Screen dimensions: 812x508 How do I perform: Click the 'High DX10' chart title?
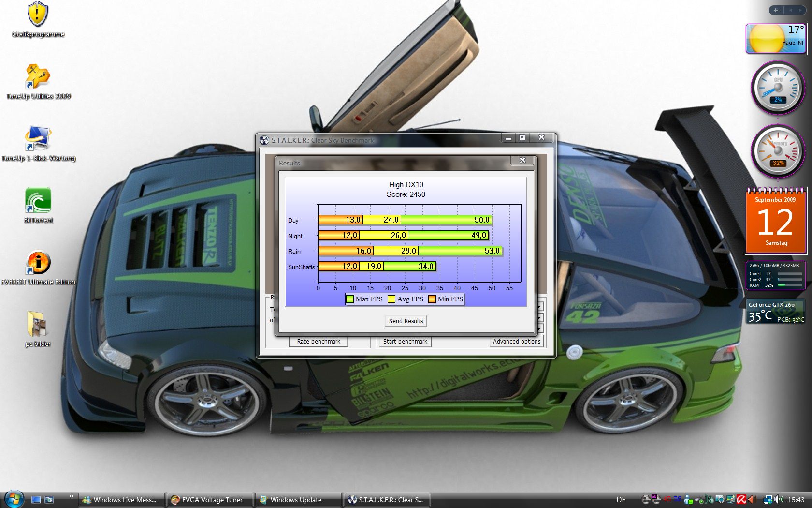(x=406, y=185)
